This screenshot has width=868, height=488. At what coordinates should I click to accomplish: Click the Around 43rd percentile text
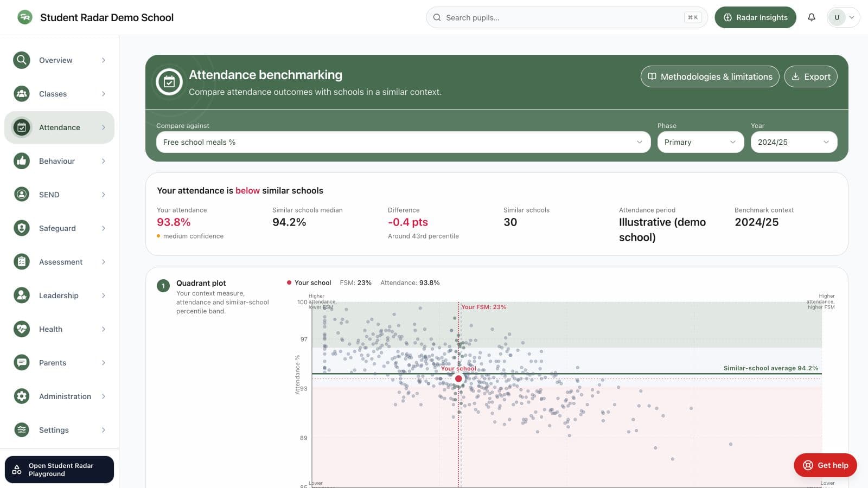click(x=423, y=236)
